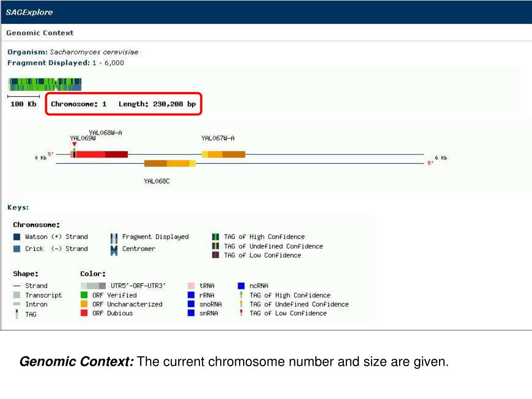Click the Genomic Context heading

click(39, 33)
